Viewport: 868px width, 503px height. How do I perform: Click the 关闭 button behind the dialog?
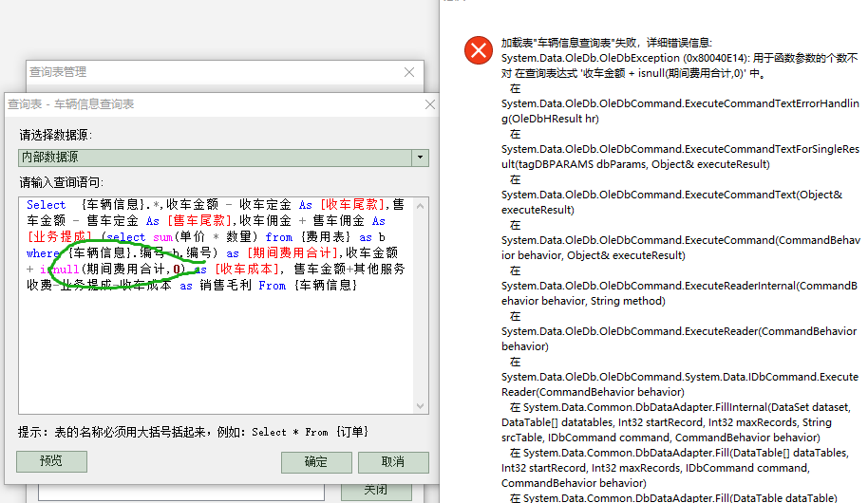click(376, 490)
